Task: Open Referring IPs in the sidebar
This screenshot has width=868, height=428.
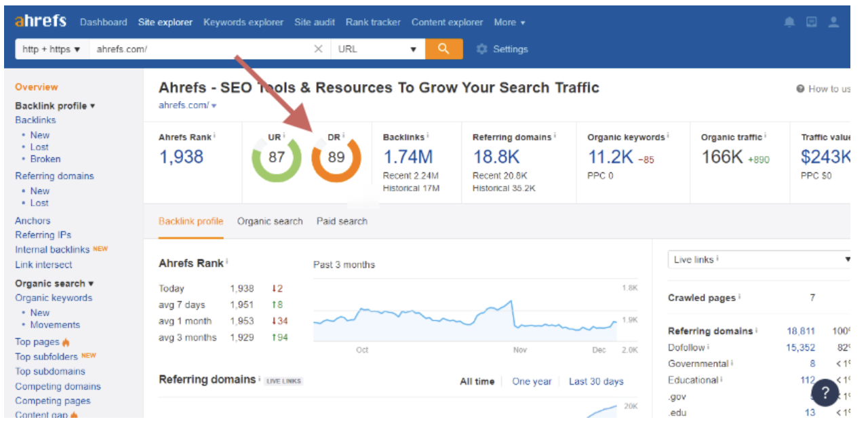Action: (43, 235)
